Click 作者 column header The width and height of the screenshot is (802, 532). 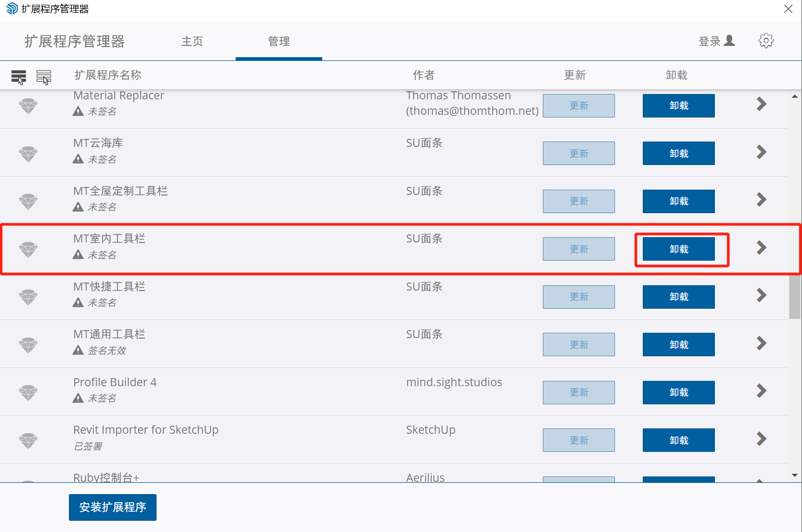click(424, 75)
